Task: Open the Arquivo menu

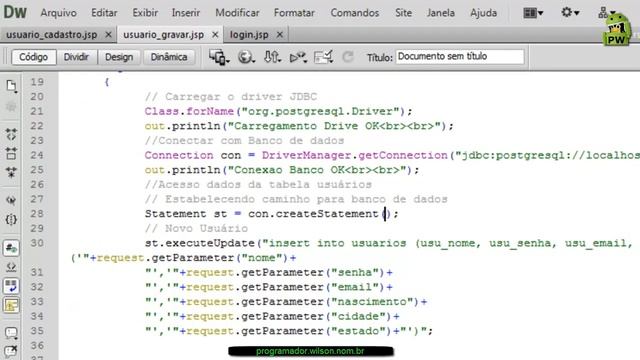Action: [x=58, y=13]
